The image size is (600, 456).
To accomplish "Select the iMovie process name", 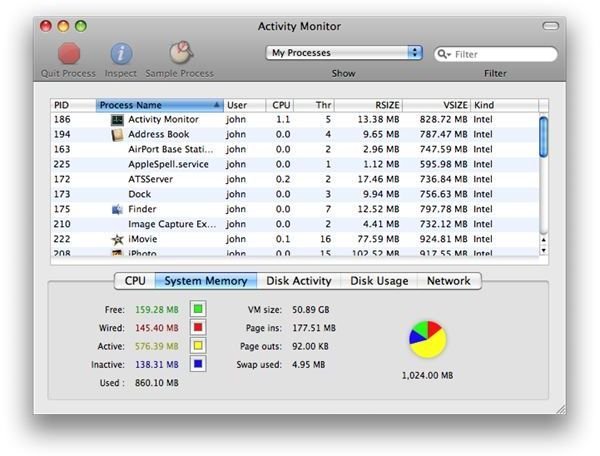I will point(143,239).
